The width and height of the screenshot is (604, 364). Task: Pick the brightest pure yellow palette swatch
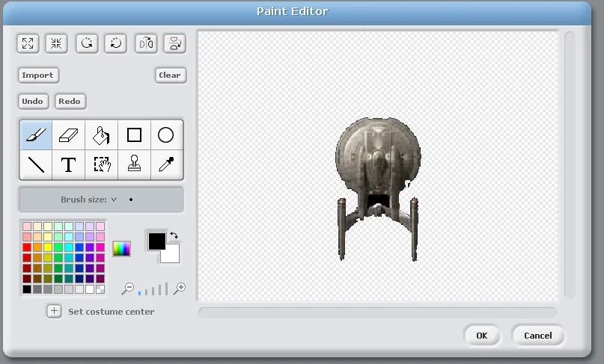48,247
